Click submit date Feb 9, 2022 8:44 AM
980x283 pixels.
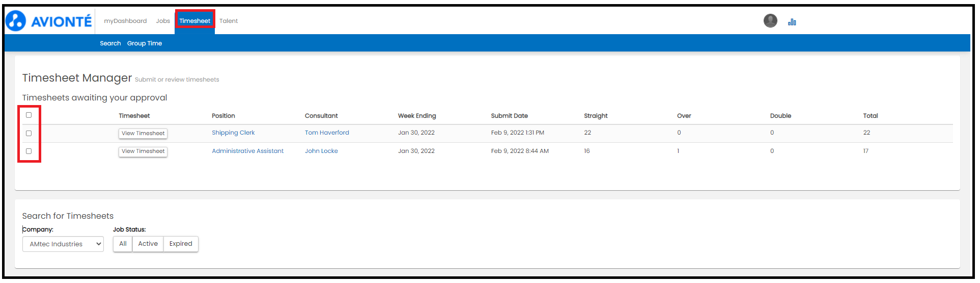[520, 151]
